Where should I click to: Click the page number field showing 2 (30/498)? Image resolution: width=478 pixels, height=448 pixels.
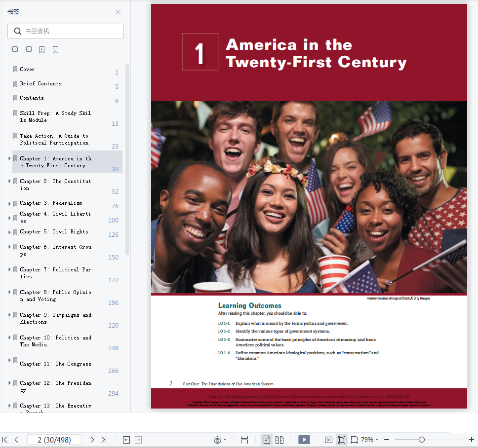[x=54, y=440]
